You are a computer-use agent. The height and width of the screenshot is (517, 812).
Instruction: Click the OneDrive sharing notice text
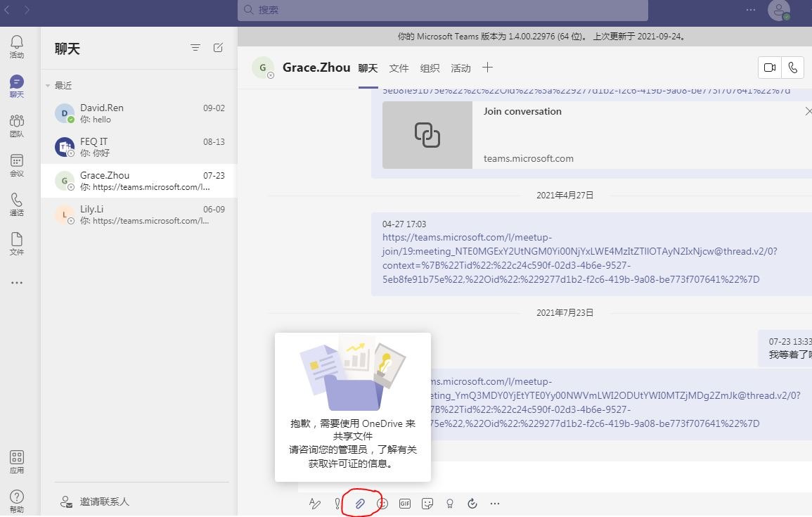point(353,443)
